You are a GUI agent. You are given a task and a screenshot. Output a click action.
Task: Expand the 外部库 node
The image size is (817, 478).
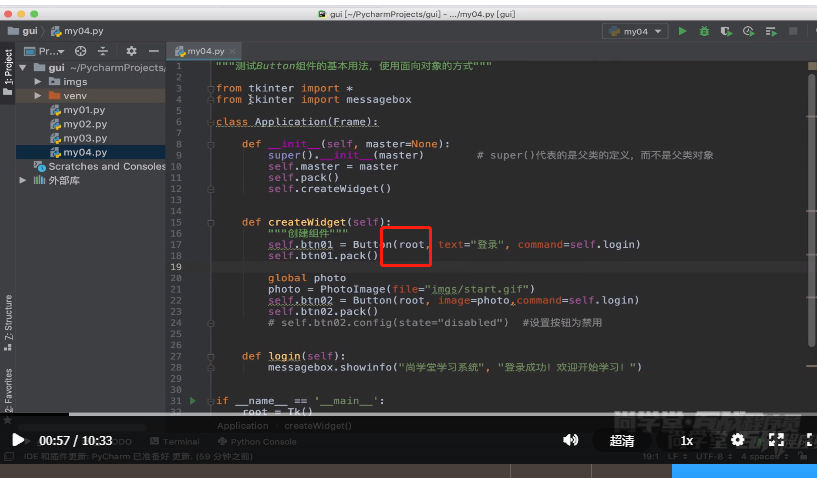tap(22, 180)
